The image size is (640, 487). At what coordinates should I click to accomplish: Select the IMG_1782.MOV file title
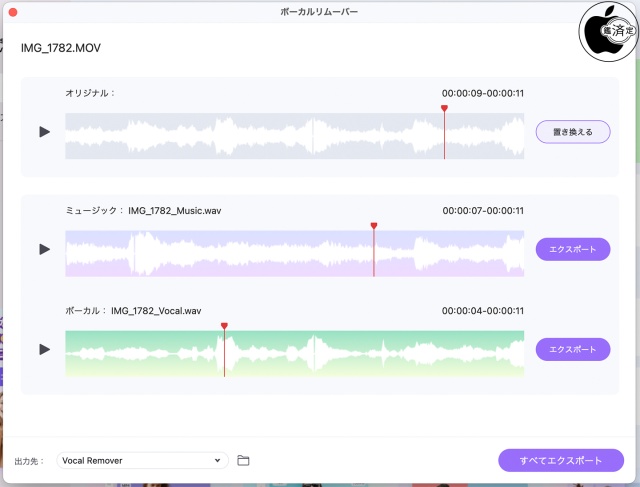[x=61, y=48]
